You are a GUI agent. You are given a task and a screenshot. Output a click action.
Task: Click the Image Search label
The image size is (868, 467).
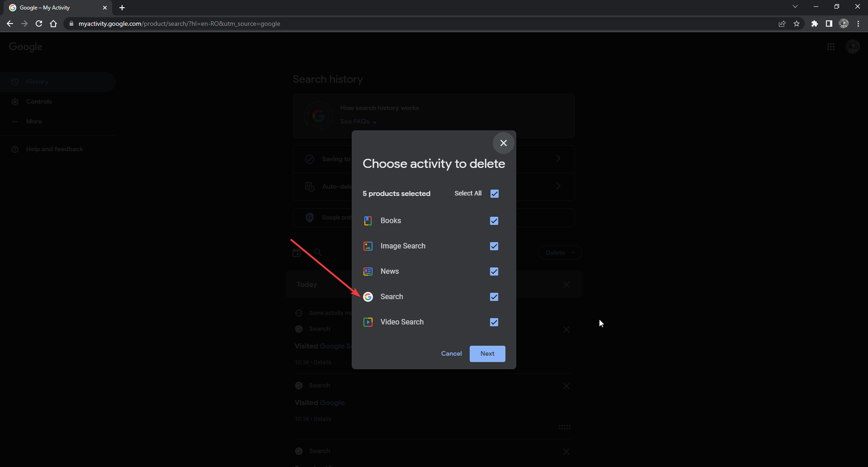[403, 246]
